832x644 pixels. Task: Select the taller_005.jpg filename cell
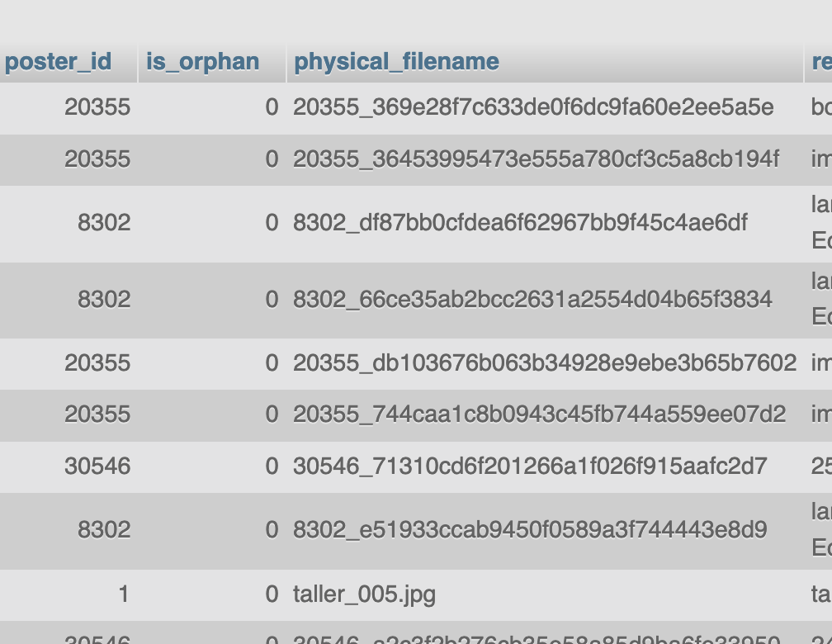pos(364,594)
